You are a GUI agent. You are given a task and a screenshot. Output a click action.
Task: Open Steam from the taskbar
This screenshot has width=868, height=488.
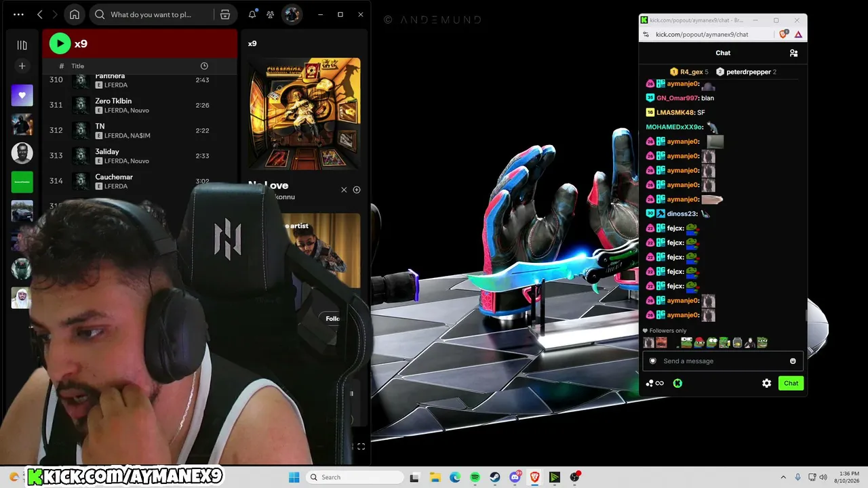(495, 477)
